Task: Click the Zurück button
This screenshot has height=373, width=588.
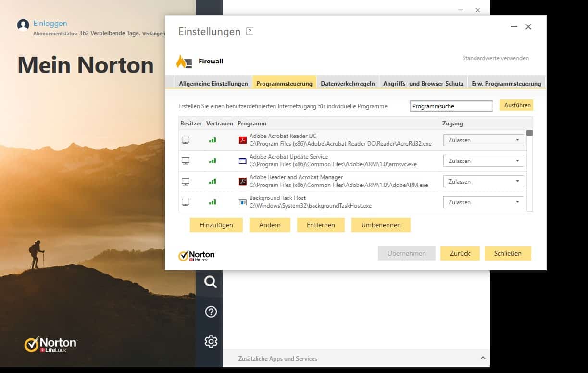Action: pos(460,253)
